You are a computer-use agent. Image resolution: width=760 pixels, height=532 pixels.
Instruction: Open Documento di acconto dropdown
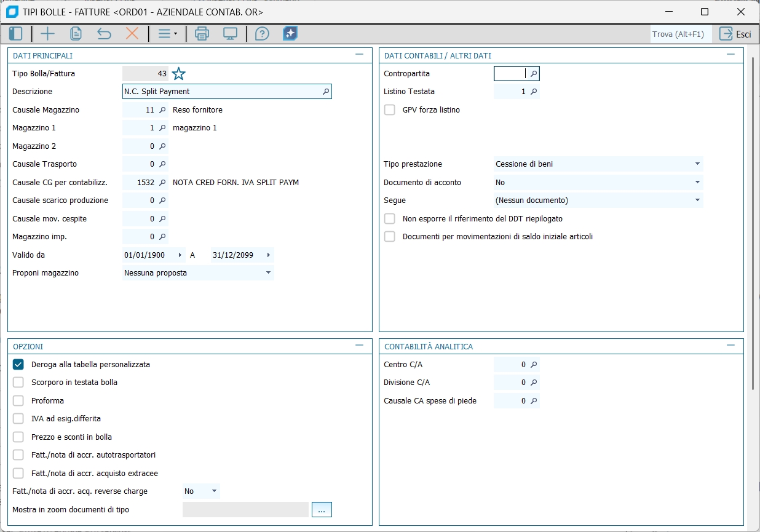pyautogui.click(x=697, y=183)
